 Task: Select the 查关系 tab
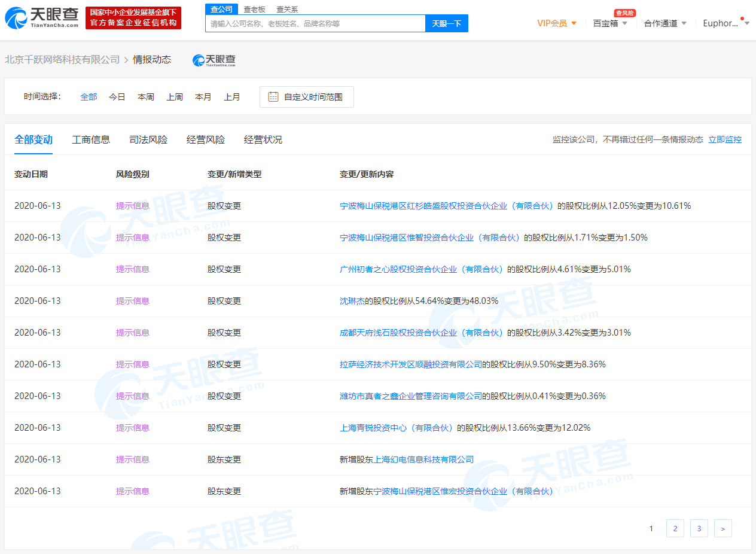pyautogui.click(x=286, y=9)
